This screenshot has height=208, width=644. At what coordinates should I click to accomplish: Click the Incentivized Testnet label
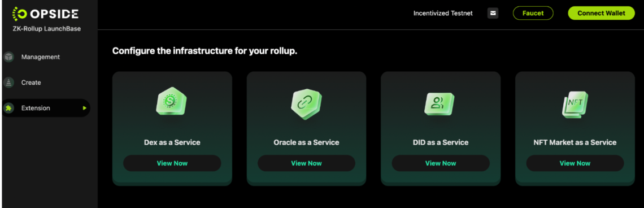tap(443, 13)
